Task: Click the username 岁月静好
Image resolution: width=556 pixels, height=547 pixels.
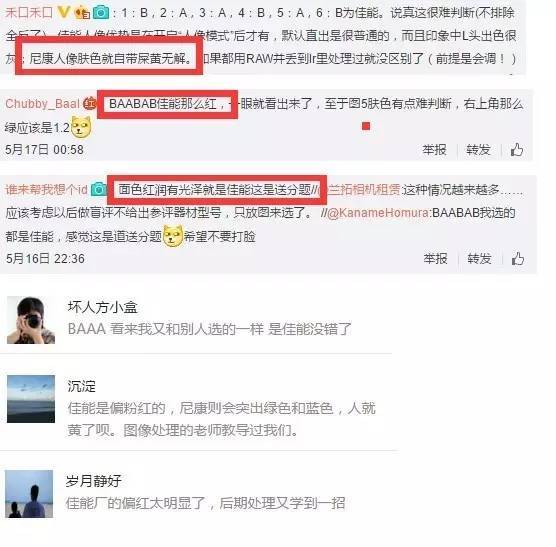Action: [x=94, y=481]
